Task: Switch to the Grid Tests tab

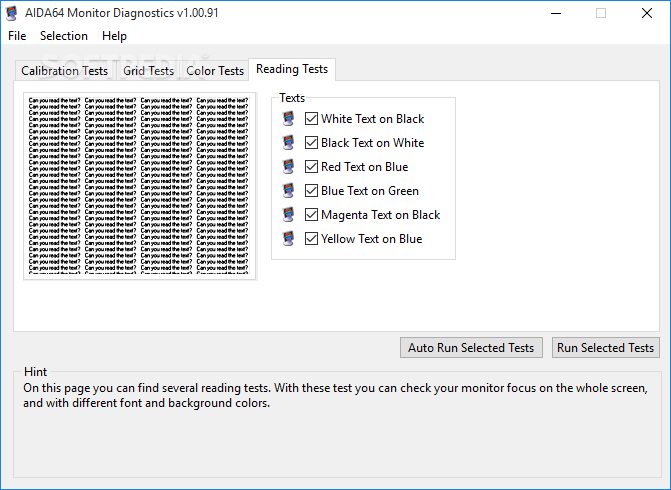Action: (x=148, y=71)
